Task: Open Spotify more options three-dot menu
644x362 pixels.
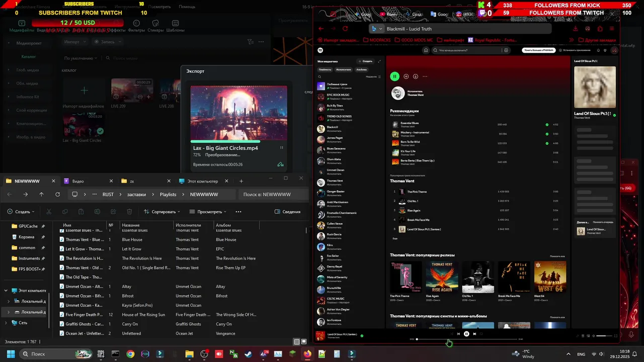Action: pyautogui.click(x=425, y=76)
